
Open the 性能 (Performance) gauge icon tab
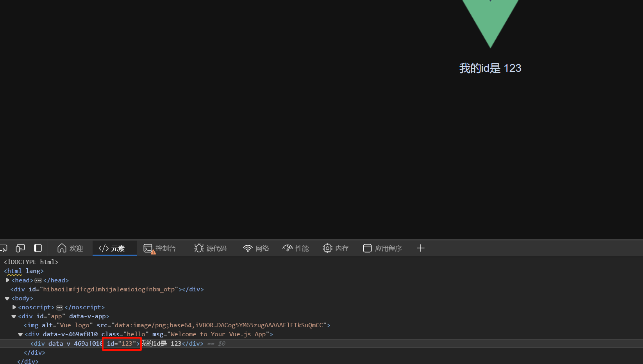[296, 248]
